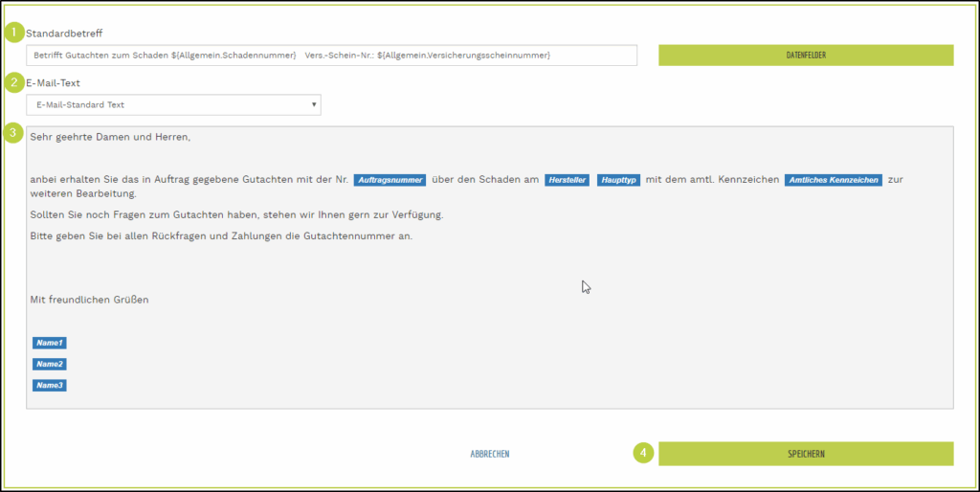Expand the E-Mail-Standard Text dropdown
Image resolution: width=980 pixels, height=492 pixels.
[x=173, y=104]
